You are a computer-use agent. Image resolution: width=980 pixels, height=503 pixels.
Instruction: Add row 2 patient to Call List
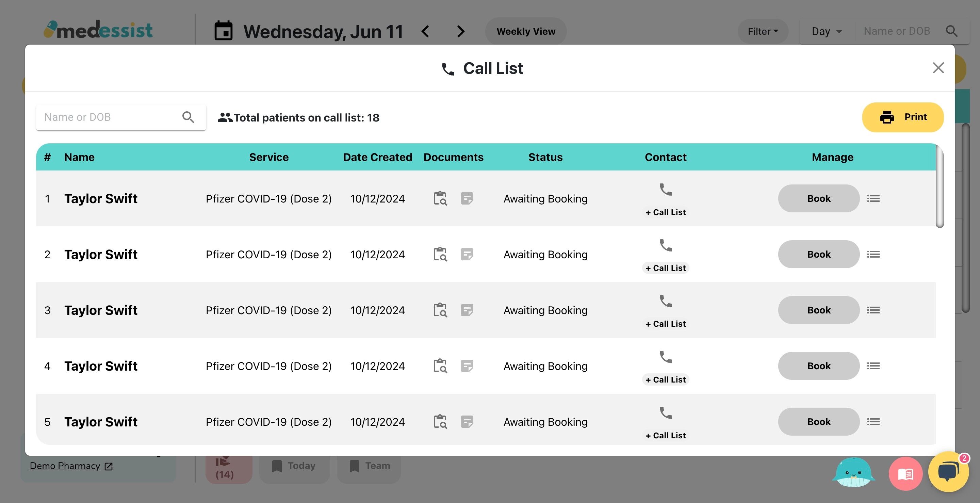point(665,268)
